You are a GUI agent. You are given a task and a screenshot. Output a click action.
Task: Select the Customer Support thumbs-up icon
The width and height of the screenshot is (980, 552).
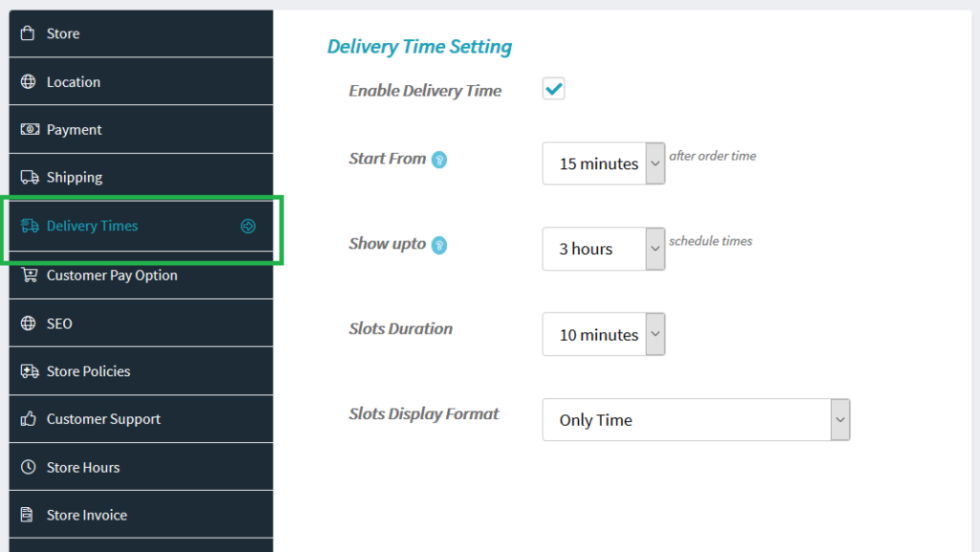[x=29, y=418]
